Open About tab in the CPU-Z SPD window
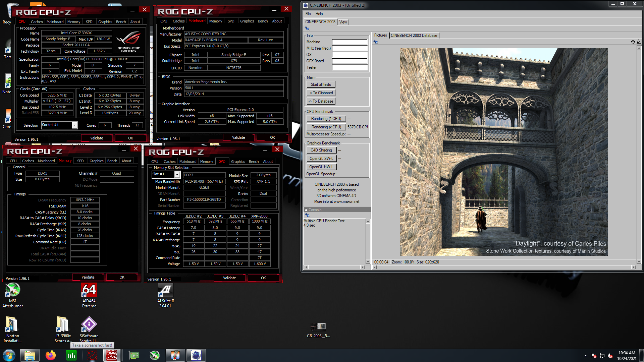 (x=268, y=162)
